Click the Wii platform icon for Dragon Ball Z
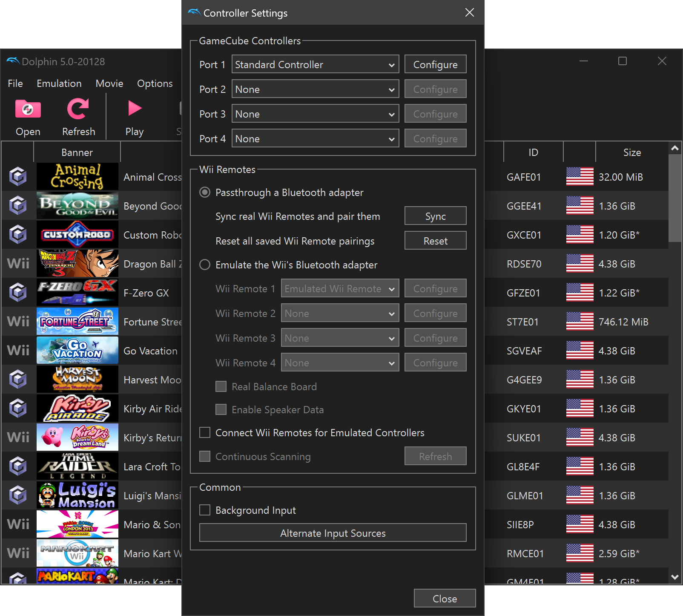The image size is (683, 616). (x=18, y=264)
